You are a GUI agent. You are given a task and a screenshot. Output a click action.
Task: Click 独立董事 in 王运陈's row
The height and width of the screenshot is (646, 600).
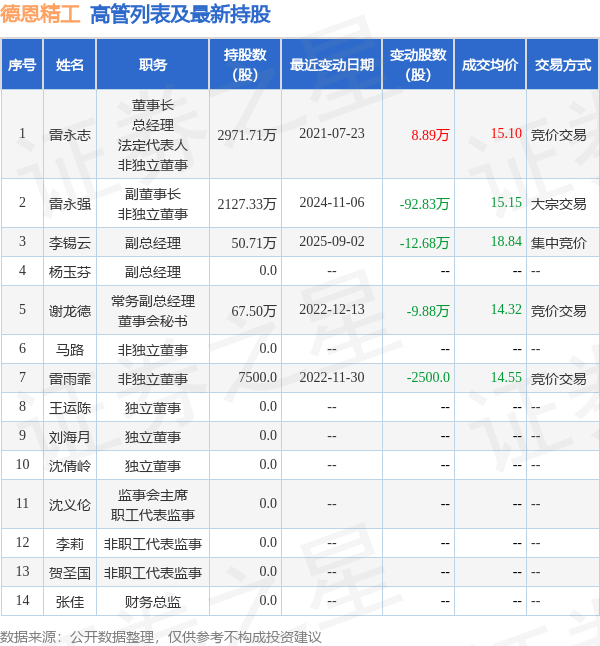tap(153, 408)
